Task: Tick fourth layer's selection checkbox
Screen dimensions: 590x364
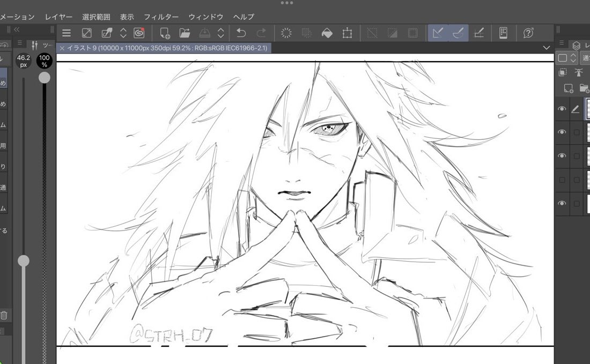Action: pyautogui.click(x=576, y=180)
